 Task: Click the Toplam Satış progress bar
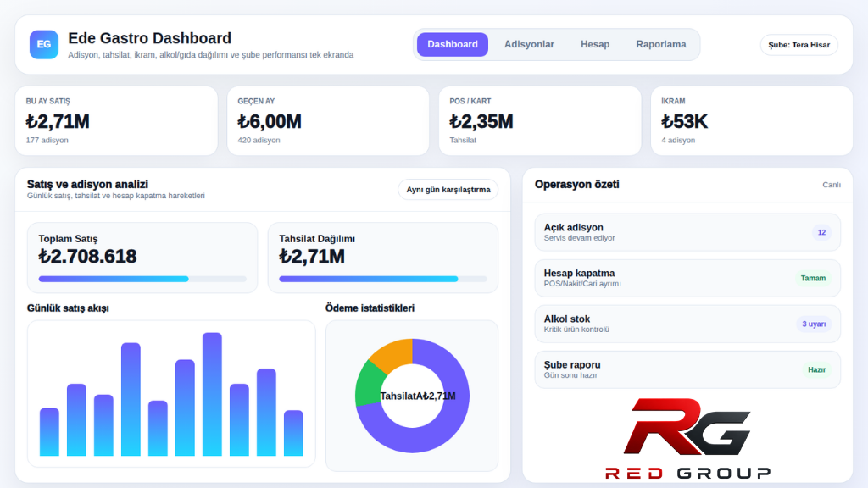coord(142,279)
